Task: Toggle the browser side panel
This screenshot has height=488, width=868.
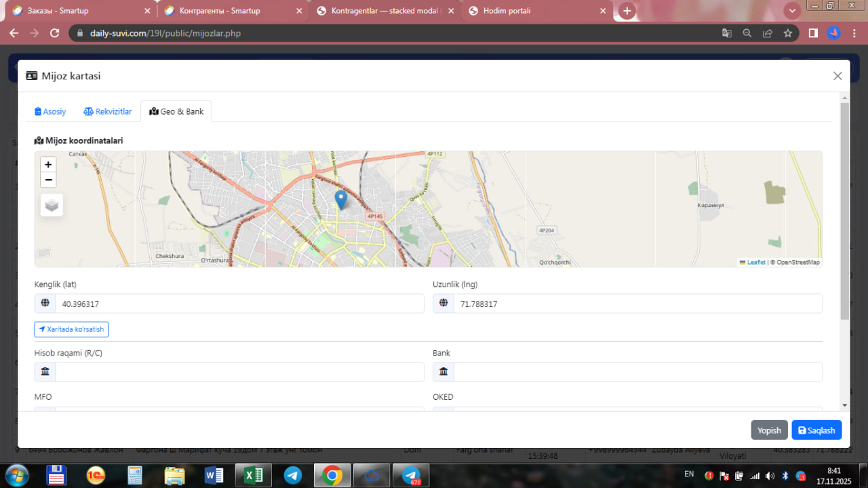Action: click(813, 33)
